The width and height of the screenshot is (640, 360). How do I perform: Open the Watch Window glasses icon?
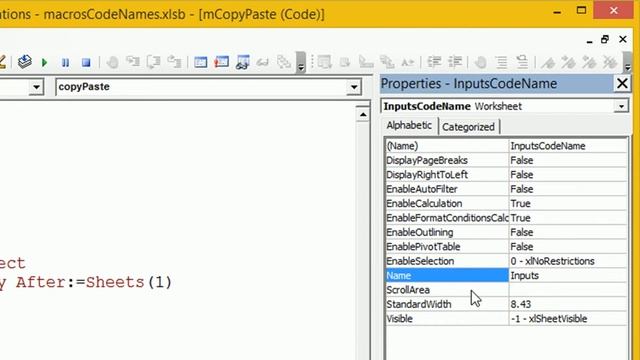point(242,62)
